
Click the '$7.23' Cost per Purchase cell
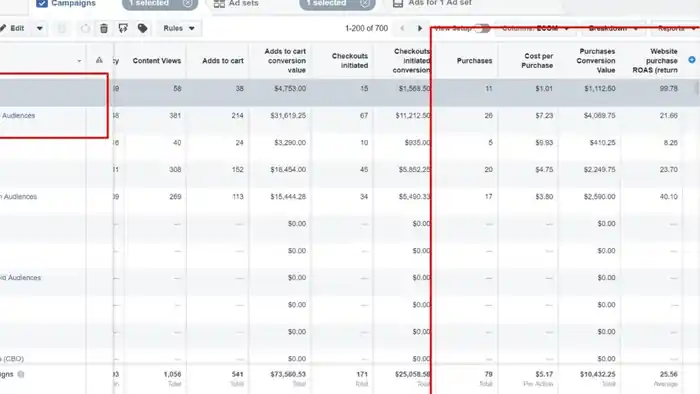pyautogui.click(x=544, y=116)
